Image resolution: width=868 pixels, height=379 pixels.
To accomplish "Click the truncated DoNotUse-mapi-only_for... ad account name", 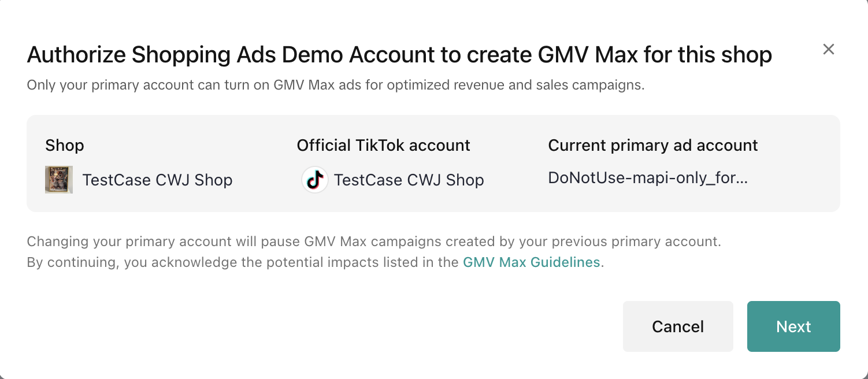I will (648, 178).
